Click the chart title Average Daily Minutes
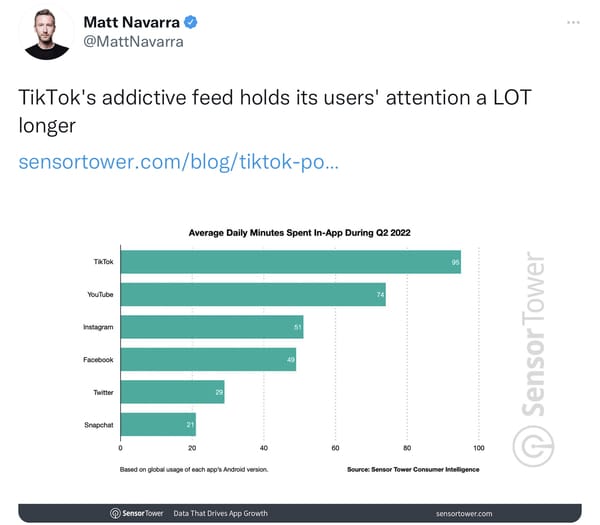 pyautogui.click(x=299, y=233)
